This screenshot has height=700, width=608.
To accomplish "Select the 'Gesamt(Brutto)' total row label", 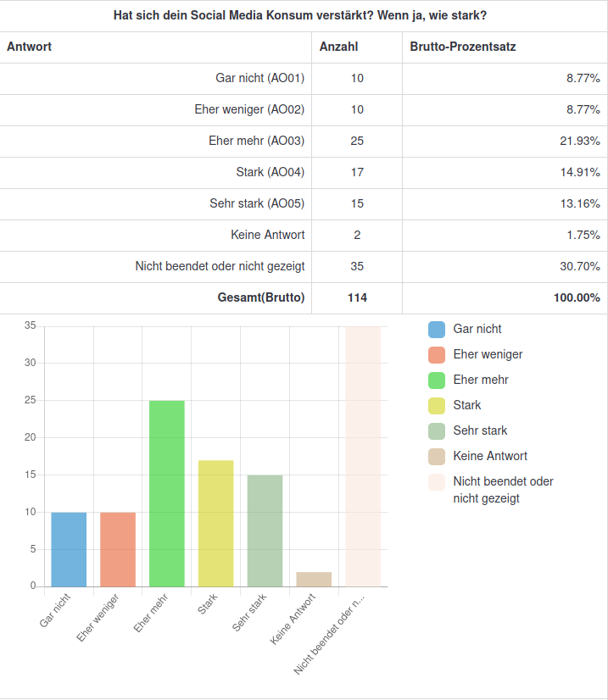I will [261, 298].
